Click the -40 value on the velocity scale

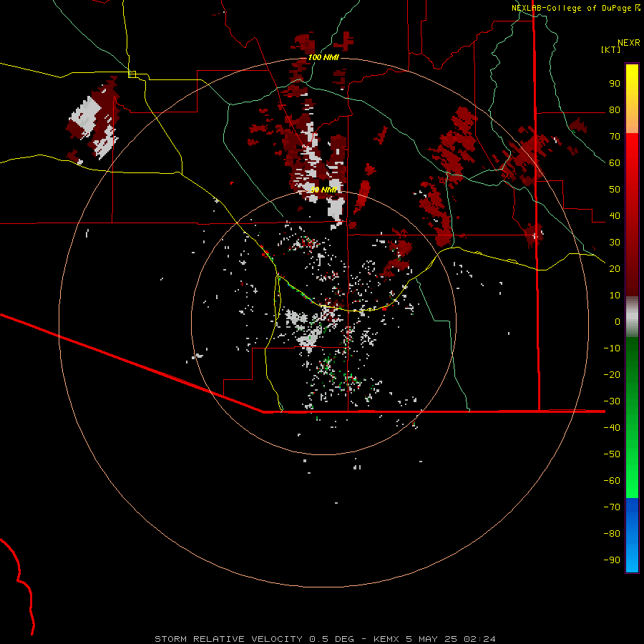612,428
